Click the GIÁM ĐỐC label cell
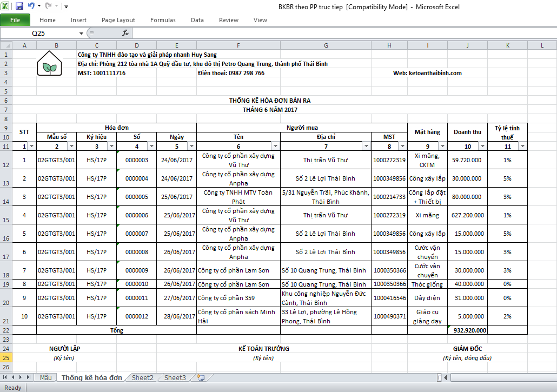The image size is (557, 392). pyautogui.click(x=467, y=349)
